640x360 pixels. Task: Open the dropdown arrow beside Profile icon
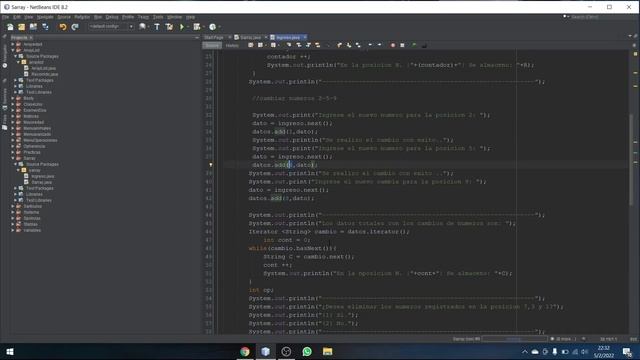[219, 27]
